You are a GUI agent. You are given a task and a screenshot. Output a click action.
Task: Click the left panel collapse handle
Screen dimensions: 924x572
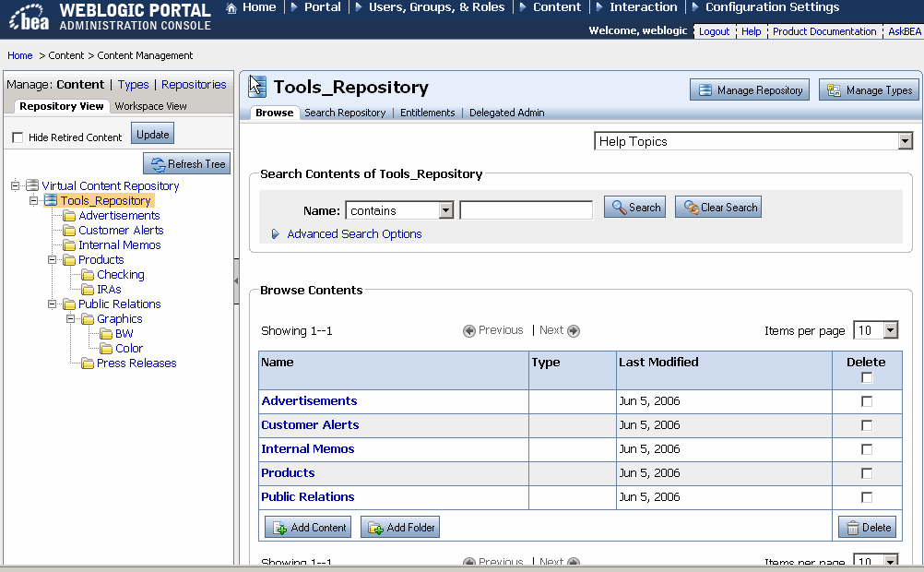pos(236,281)
